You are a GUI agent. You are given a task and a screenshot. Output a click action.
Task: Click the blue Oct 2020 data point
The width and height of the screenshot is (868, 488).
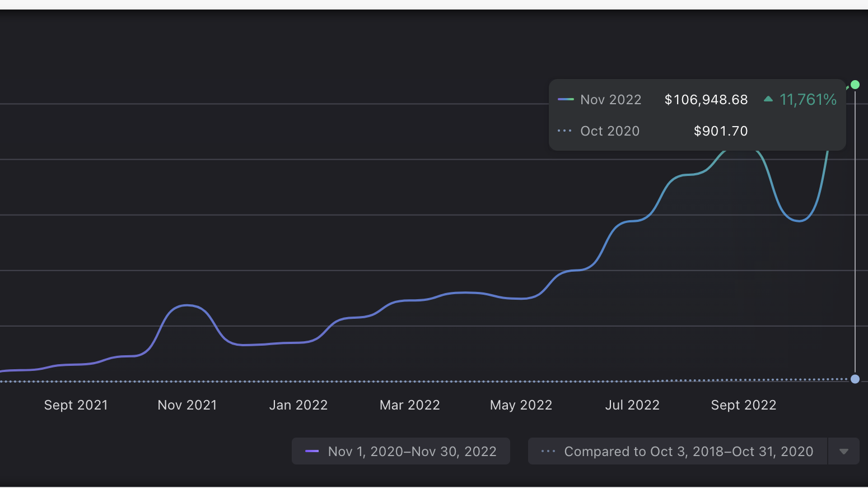(x=855, y=379)
